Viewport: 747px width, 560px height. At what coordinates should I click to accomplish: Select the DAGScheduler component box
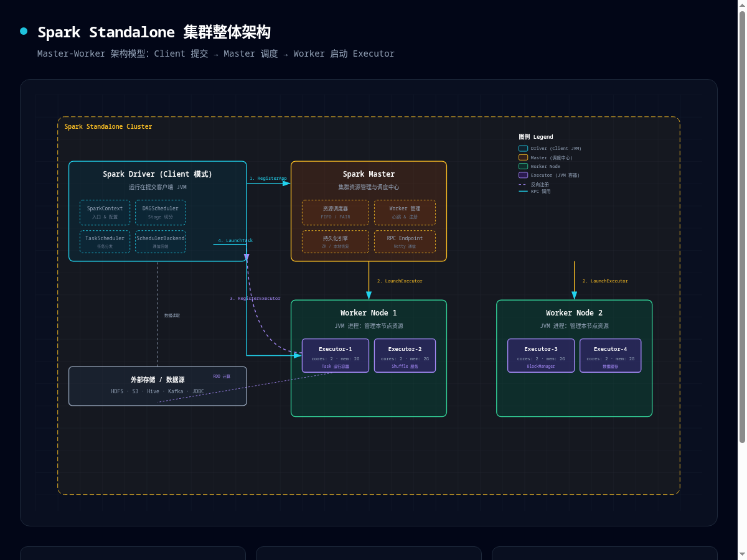click(160, 212)
